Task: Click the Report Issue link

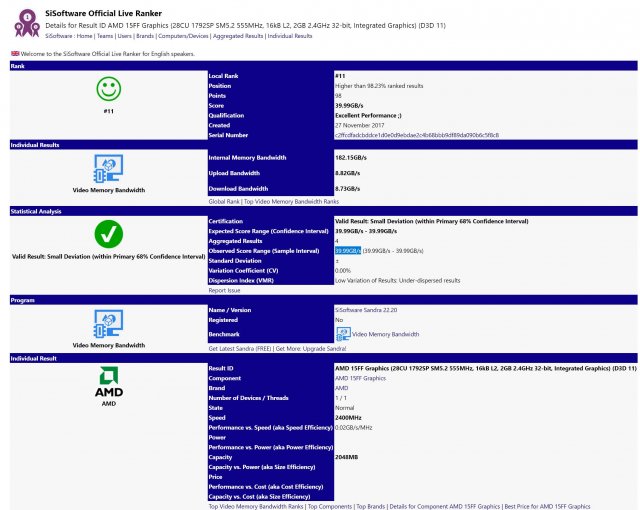Action: coord(225,290)
